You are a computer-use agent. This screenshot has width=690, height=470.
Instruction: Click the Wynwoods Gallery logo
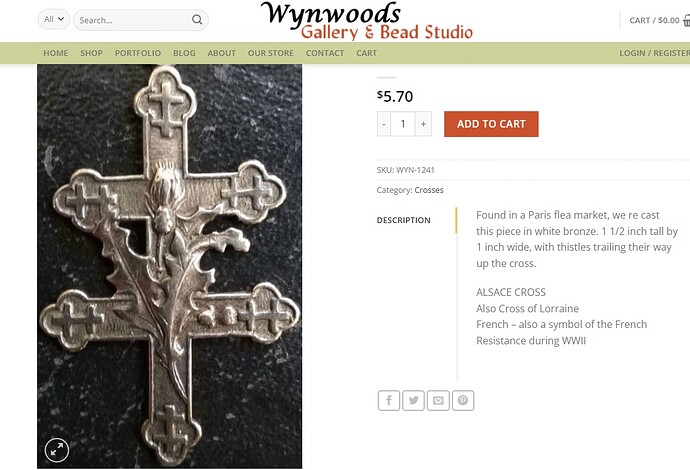[367, 21]
